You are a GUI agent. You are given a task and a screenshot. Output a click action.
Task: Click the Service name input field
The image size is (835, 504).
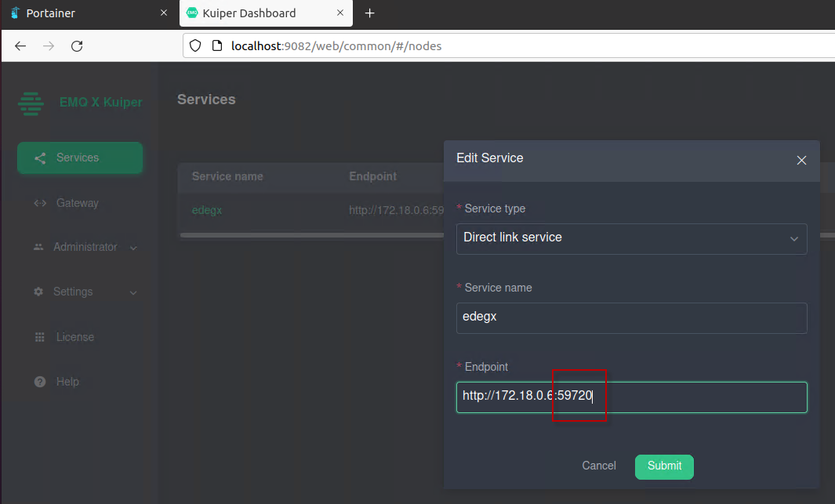point(632,318)
